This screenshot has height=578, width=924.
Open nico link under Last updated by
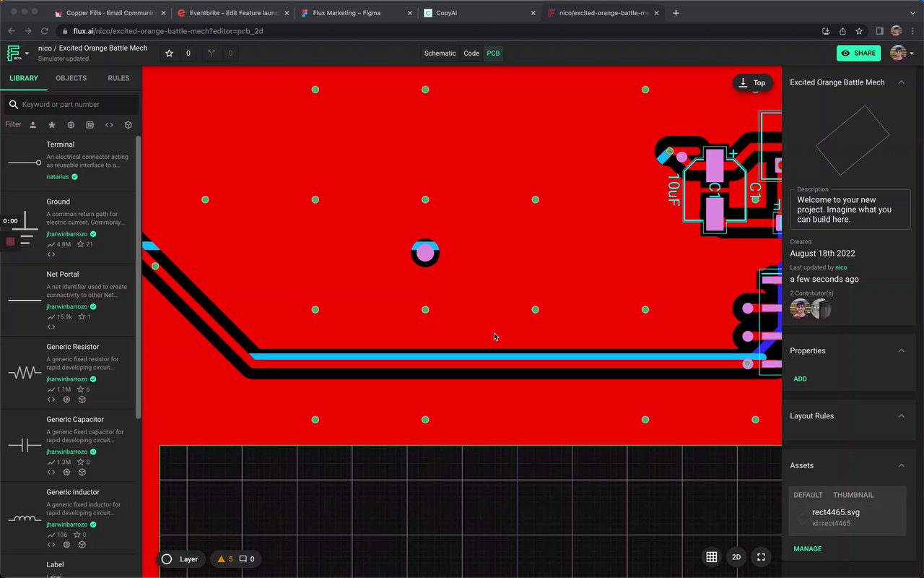(841, 267)
